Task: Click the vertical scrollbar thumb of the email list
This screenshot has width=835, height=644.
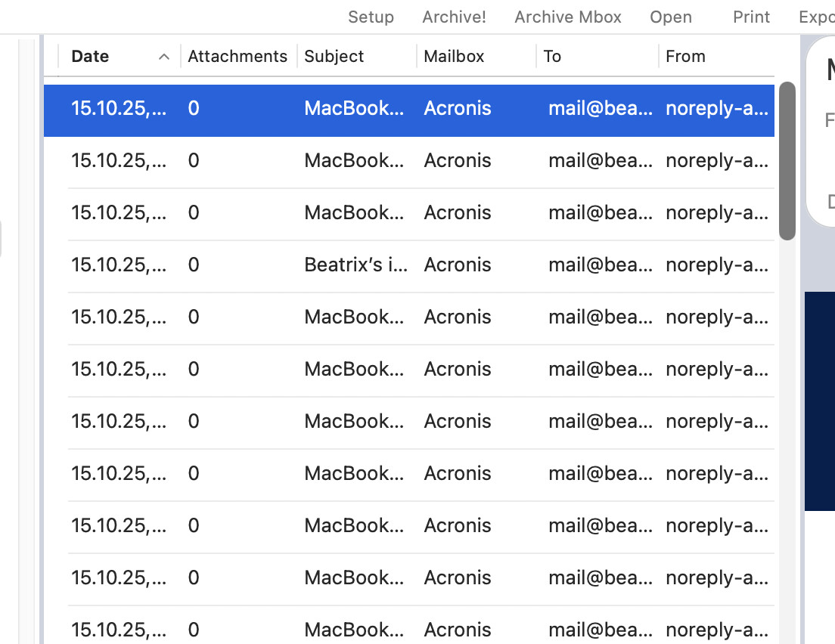Action: [787, 160]
